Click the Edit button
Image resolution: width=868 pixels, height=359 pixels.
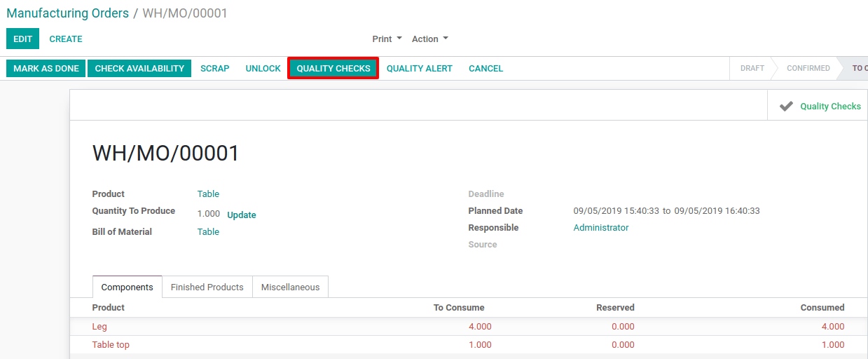(22, 39)
